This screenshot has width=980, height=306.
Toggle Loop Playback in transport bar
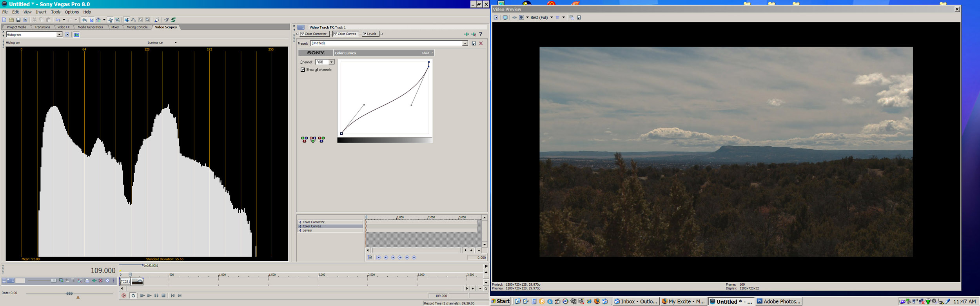click(133, 295)
